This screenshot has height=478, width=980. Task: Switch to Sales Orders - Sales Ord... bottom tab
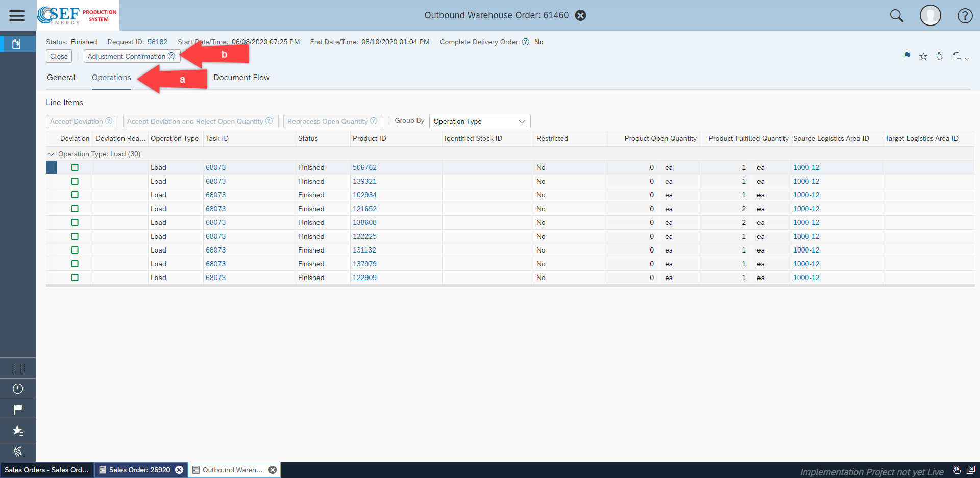point(46,470)
